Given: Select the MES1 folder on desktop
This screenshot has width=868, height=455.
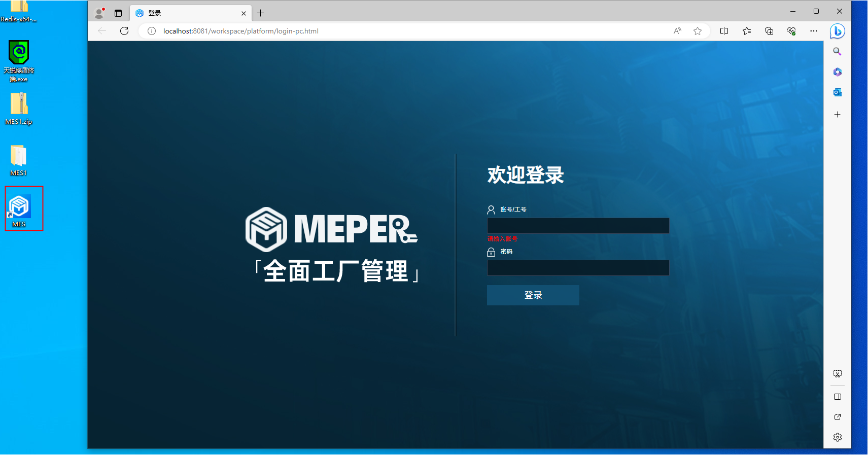Looking at the screenshot, I should (x=18, y=160).
